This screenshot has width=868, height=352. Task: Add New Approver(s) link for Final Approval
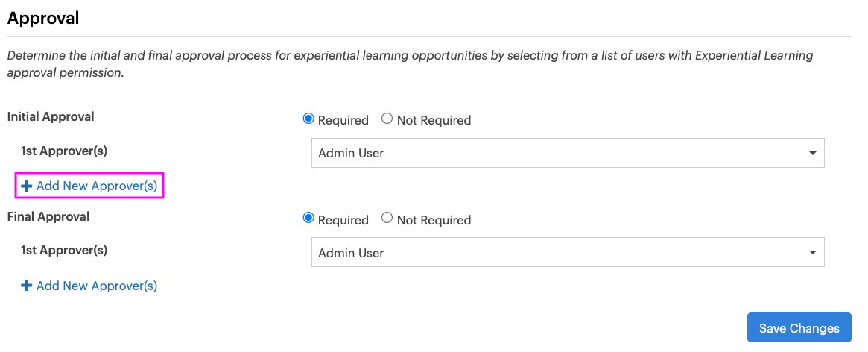pos(96,286)
